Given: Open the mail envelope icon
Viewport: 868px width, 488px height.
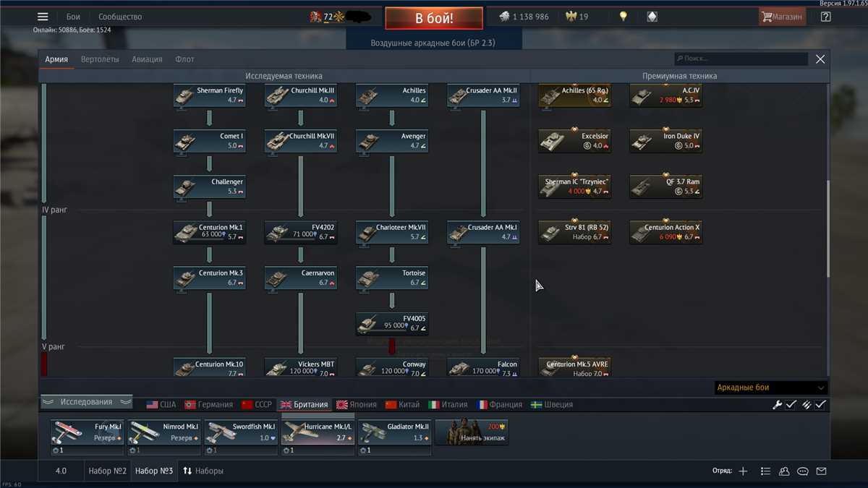Looking at the screenshot, I should 821,471.
